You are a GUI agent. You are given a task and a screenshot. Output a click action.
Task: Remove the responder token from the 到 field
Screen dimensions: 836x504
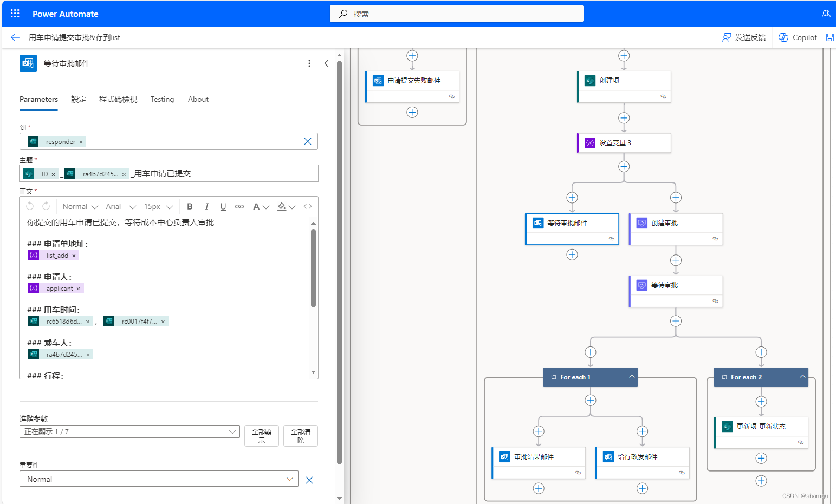point(80,141)
